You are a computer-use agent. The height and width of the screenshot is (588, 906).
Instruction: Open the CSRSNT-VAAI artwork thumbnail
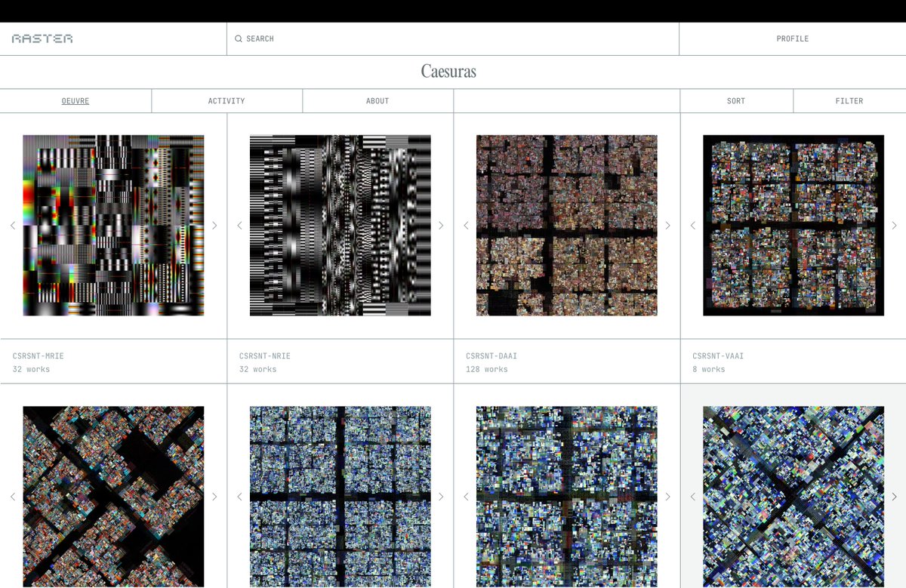click(x=794, y=225)
